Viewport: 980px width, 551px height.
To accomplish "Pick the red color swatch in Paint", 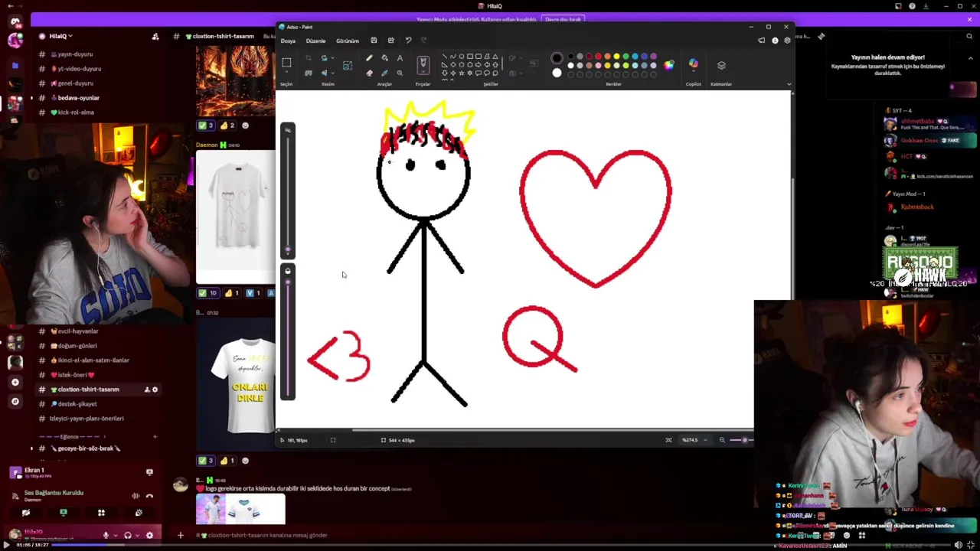I will click(598, 57).
